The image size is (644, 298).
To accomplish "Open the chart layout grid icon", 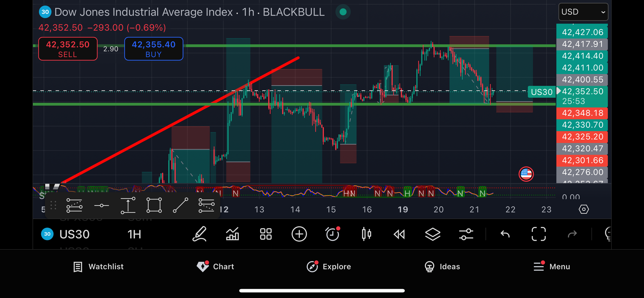I will [266, 234].
